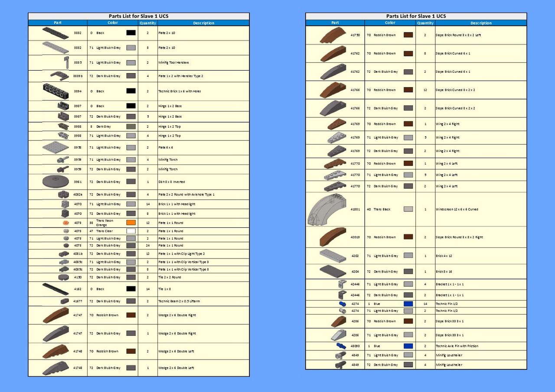Click the Trans Neon Orange color swatch
The image size is (555, 392).
click(131, 223)
